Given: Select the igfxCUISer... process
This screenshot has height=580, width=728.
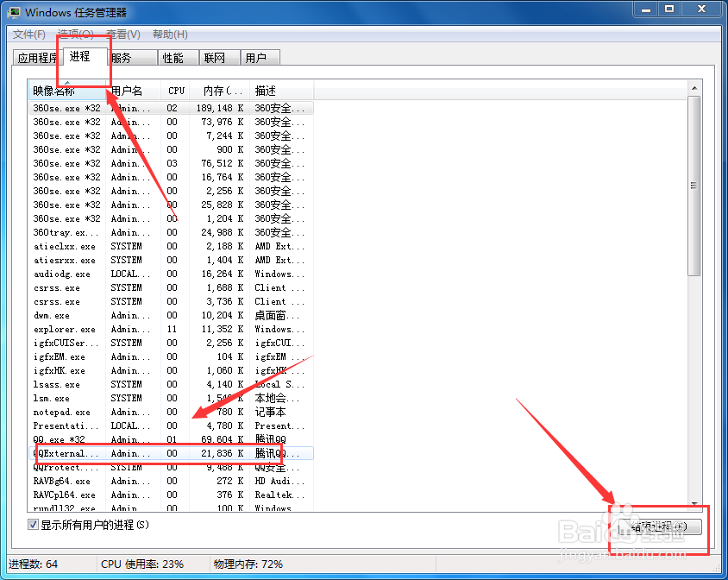Looking at the screenshot, I should [171, 343].
